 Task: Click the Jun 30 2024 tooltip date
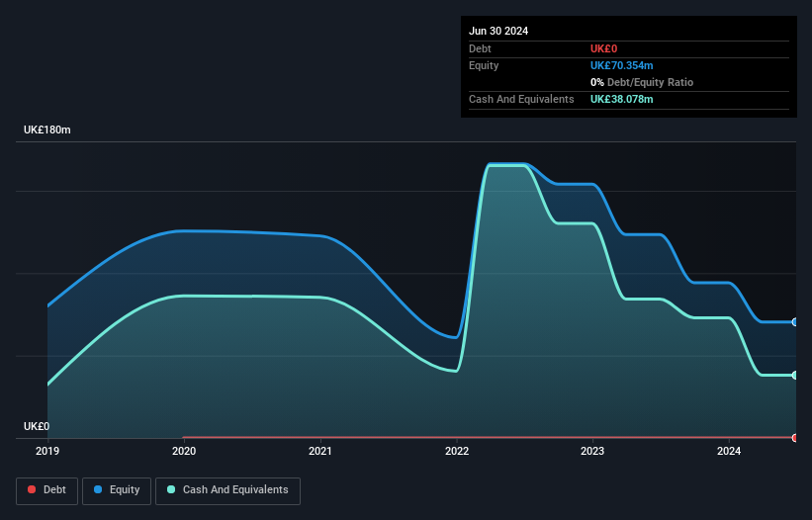click(x=498, y=31)
